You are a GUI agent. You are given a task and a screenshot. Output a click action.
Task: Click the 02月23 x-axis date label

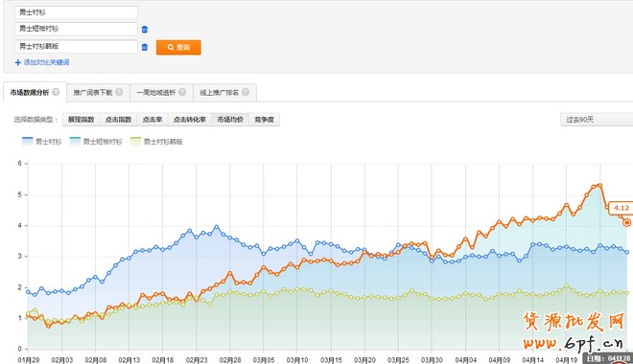(197, 359)
